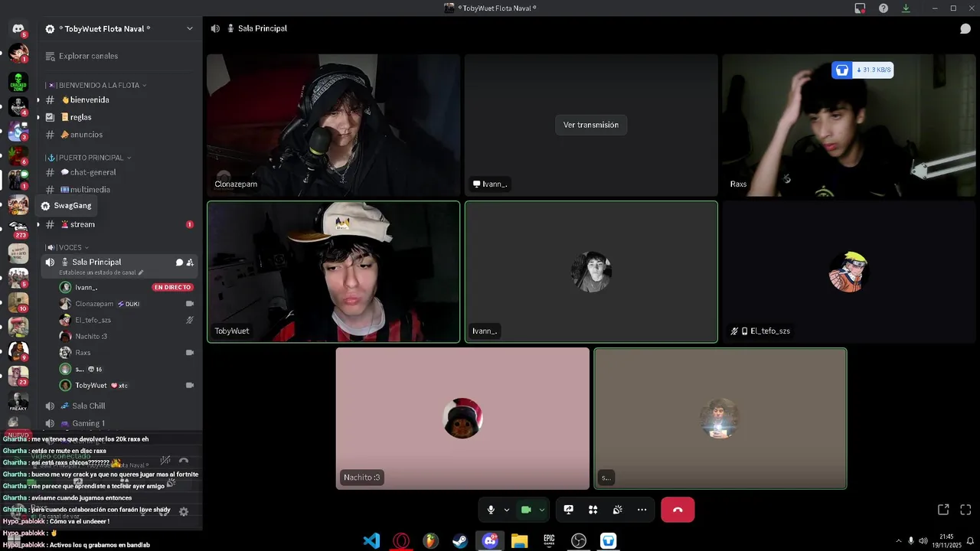
Task: Click the EN DIRECTO badge
Action: [172, 287]
